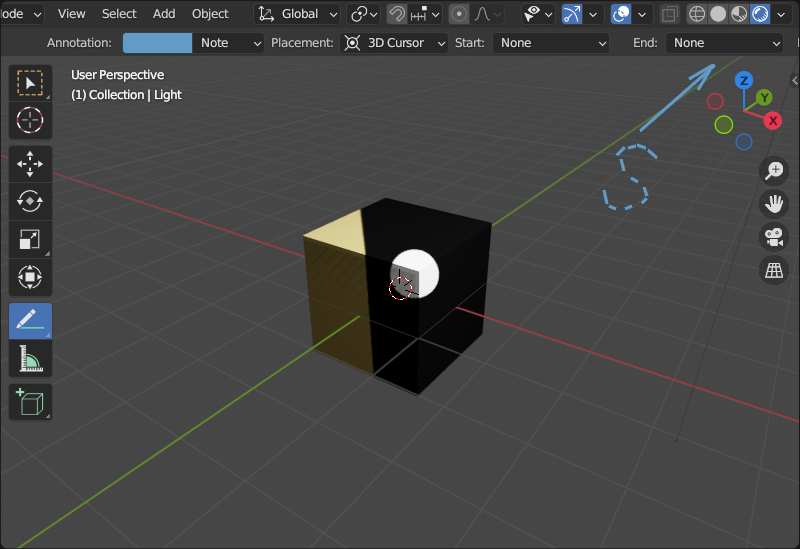Toggle snapping magnet icon
The image size is (800, 549).
tap(396, 14)
